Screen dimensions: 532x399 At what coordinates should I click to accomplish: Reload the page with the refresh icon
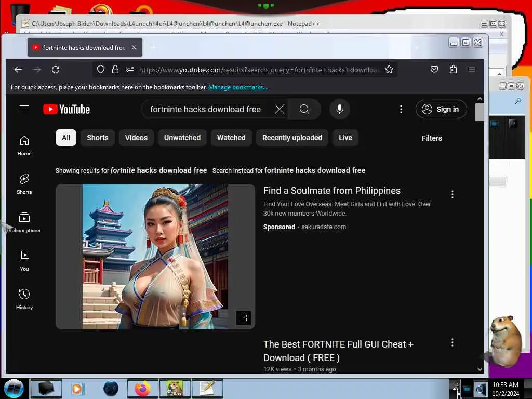pos(56,70)
